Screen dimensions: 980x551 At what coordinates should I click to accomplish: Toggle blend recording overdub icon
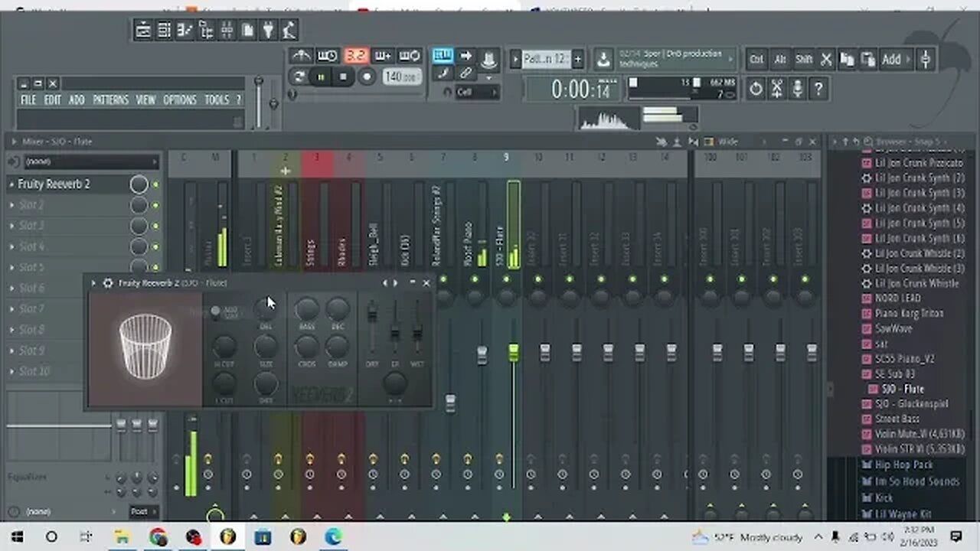383,56
